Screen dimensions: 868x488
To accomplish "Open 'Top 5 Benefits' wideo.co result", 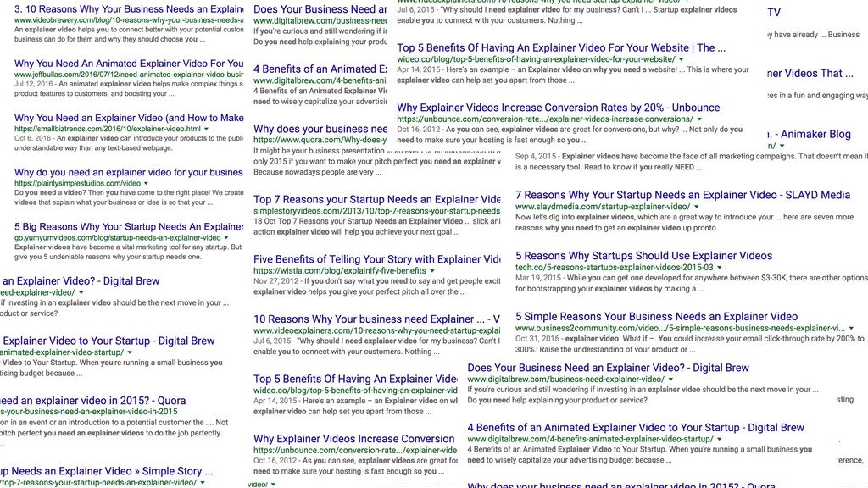I will point(561,48).
